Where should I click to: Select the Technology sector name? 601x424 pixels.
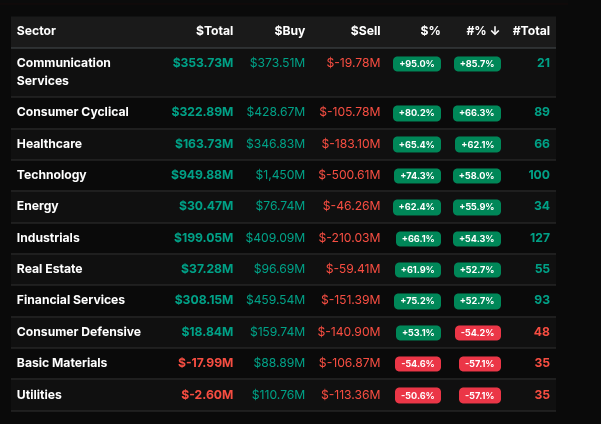51,175
